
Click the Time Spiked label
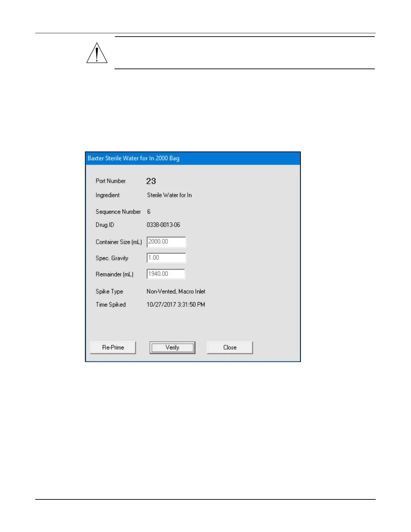(x=110, y=305)
